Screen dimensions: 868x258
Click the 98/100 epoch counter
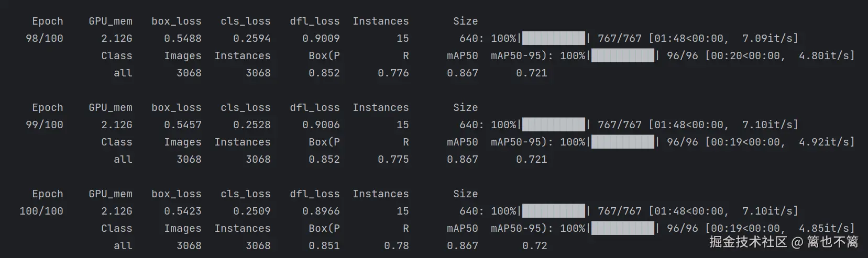click(45, 38)
